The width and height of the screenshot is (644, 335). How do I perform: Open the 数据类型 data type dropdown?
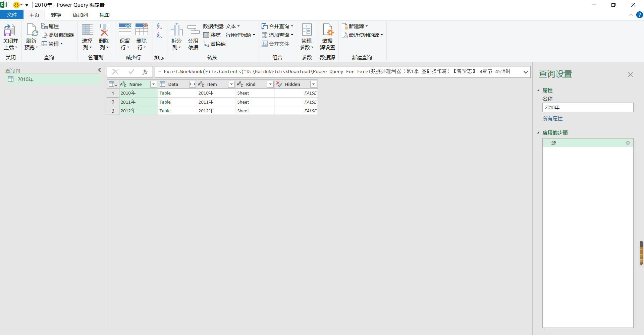coord(221,26)
